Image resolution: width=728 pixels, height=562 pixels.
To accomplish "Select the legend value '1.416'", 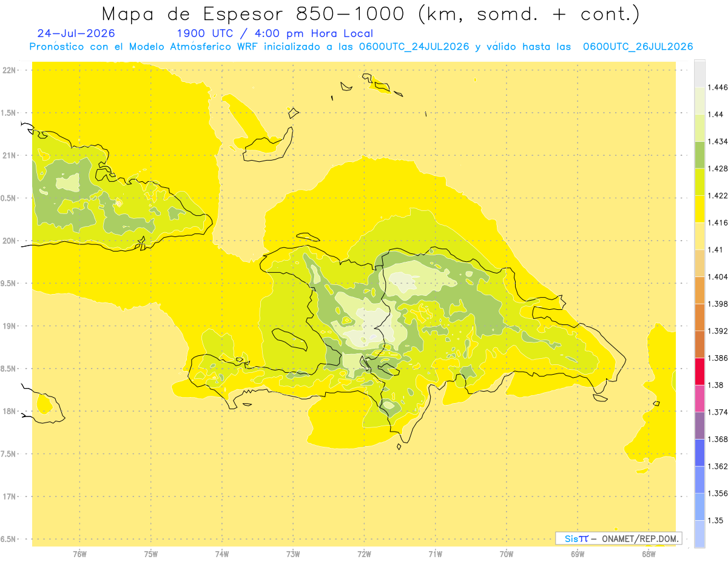I will pyautogui.click(x=718, y=222).
